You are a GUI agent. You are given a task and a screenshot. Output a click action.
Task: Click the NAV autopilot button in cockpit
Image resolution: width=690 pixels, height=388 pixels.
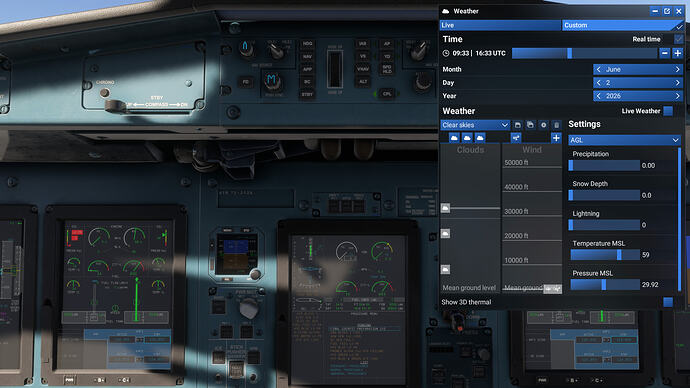[x=307, y=57]
